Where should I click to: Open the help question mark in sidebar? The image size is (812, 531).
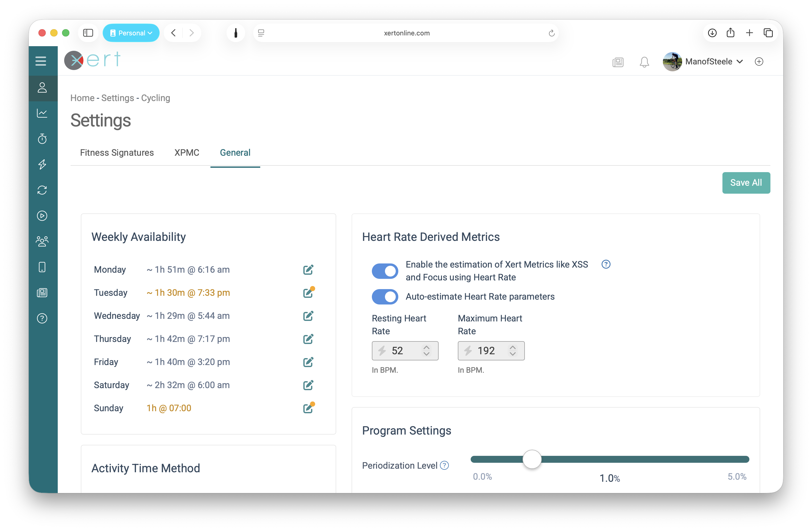click(42, 318)
